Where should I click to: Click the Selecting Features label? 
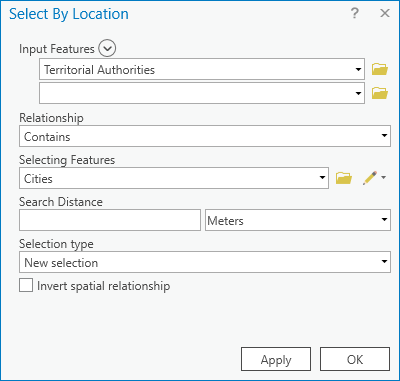(67, 160)
